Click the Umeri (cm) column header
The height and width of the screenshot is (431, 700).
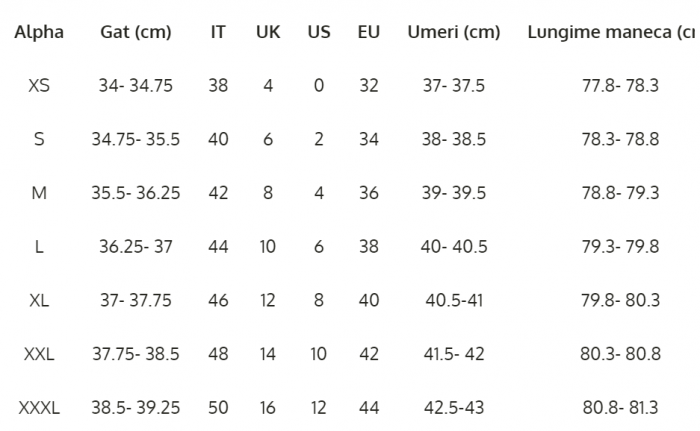pos(454,32)
